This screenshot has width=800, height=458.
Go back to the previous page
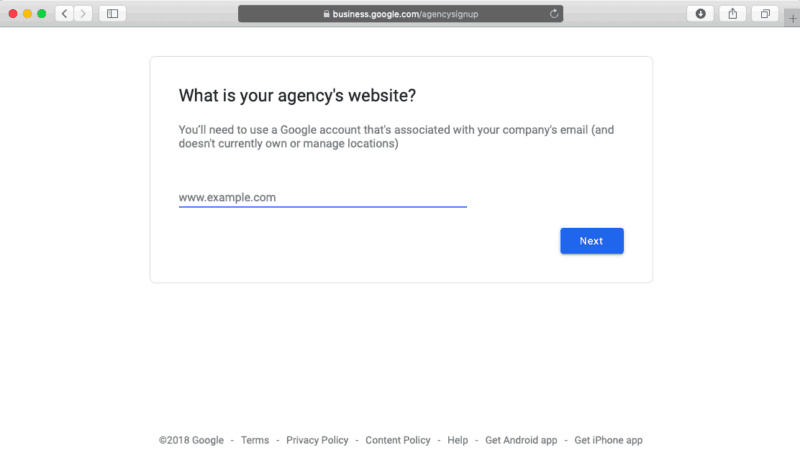click(x=64, y=14)
